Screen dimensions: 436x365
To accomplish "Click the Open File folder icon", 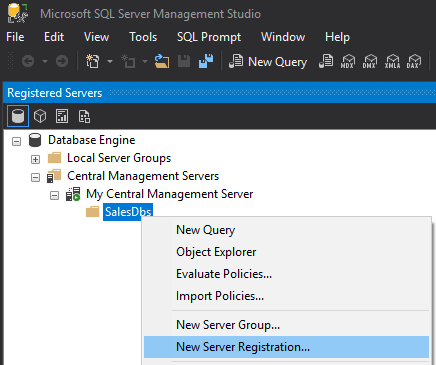I will point(162,61).
